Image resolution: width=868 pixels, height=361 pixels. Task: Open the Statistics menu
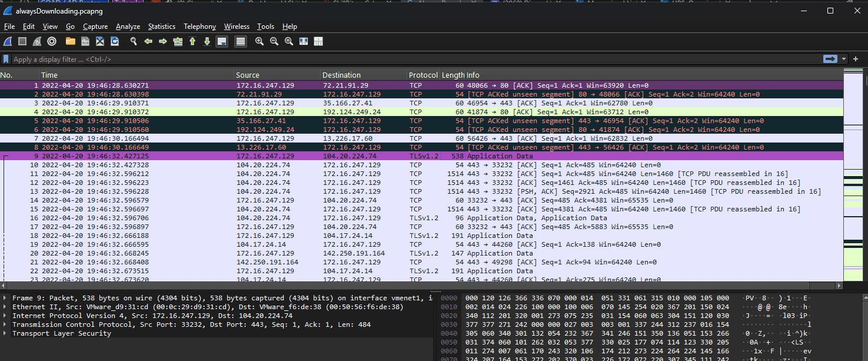[x=162, y=27]
